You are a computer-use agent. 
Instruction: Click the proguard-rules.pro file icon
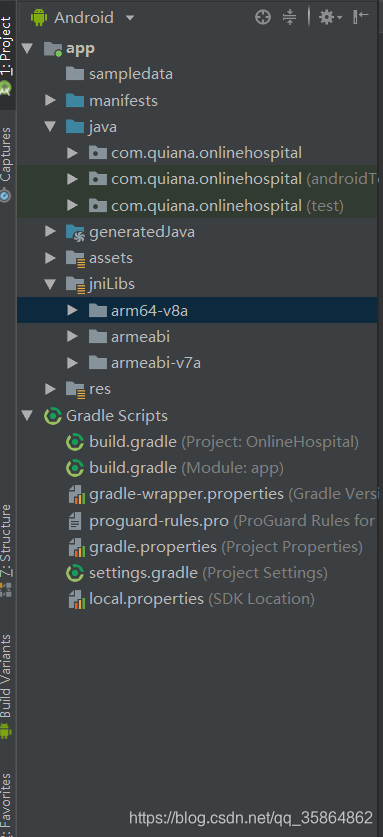click(75, 521)
